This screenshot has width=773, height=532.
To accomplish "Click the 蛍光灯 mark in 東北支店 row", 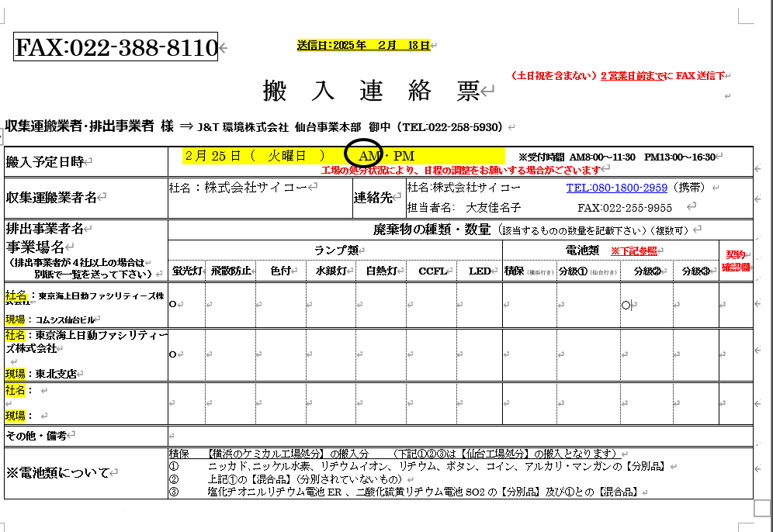I will point(172,354).
